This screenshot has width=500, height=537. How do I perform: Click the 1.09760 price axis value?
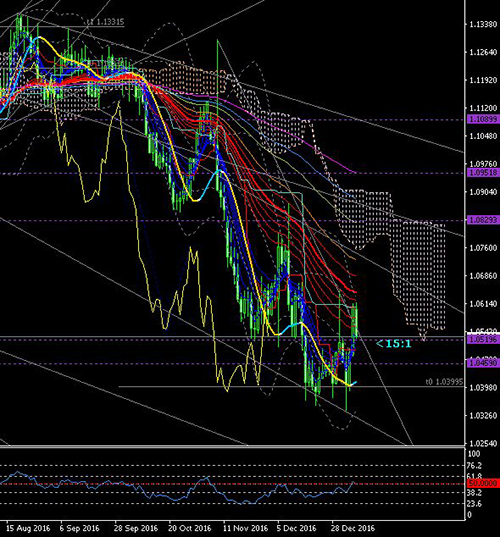483,164
